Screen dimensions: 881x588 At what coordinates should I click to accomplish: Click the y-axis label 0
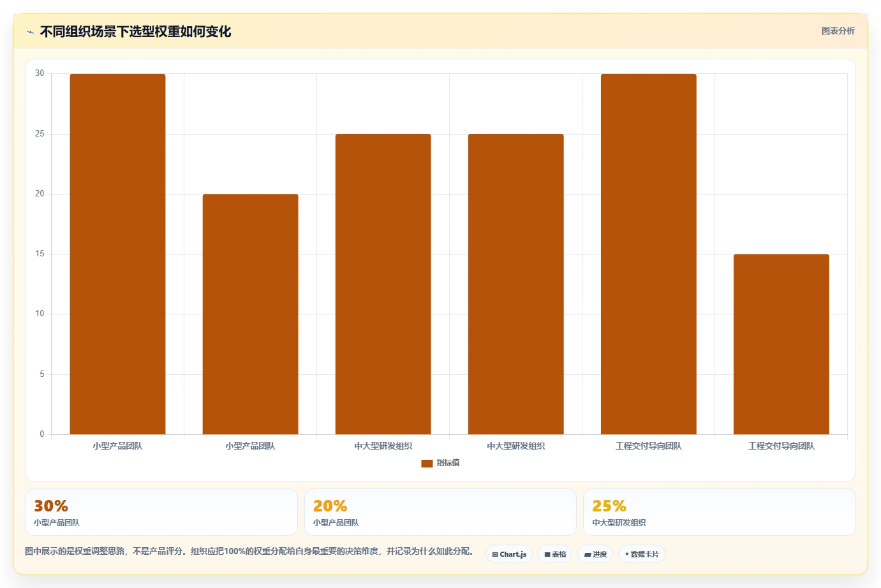point(42,434)
